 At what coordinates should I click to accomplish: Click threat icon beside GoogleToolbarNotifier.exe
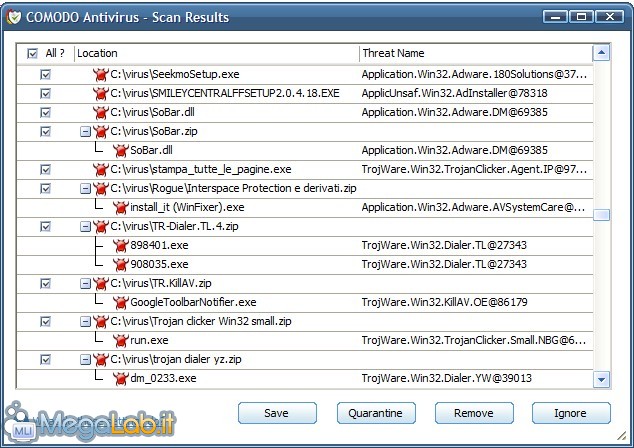[x=120, y=302]
